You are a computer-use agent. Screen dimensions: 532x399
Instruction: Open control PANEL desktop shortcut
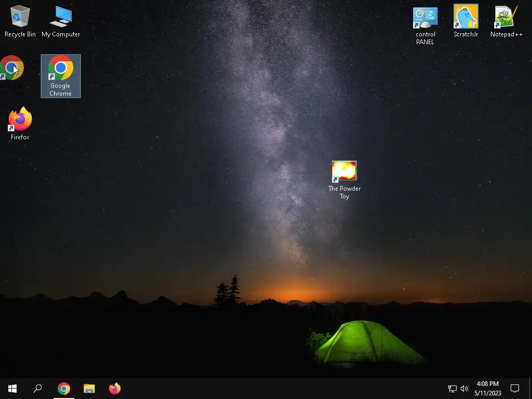click(x=425, y=26)
